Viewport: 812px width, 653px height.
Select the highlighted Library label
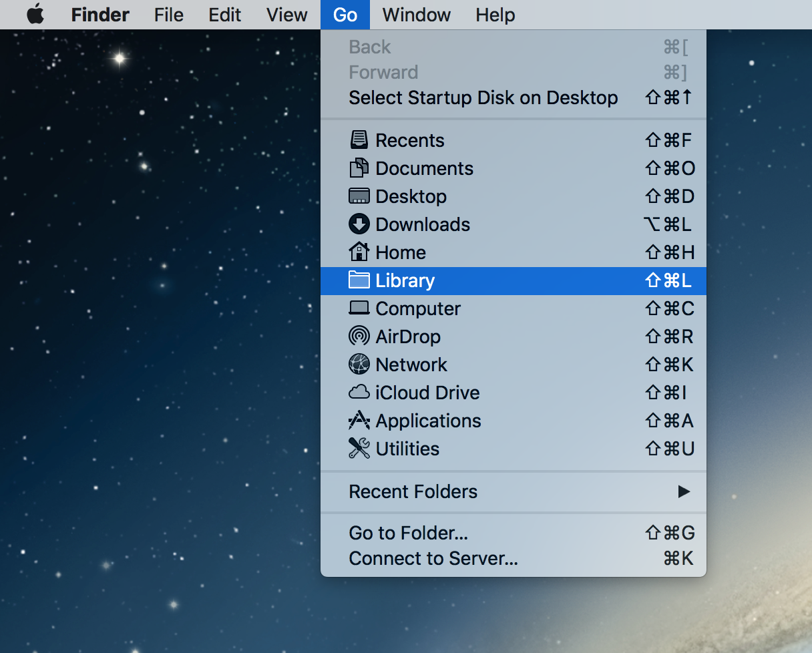point(405,280)
